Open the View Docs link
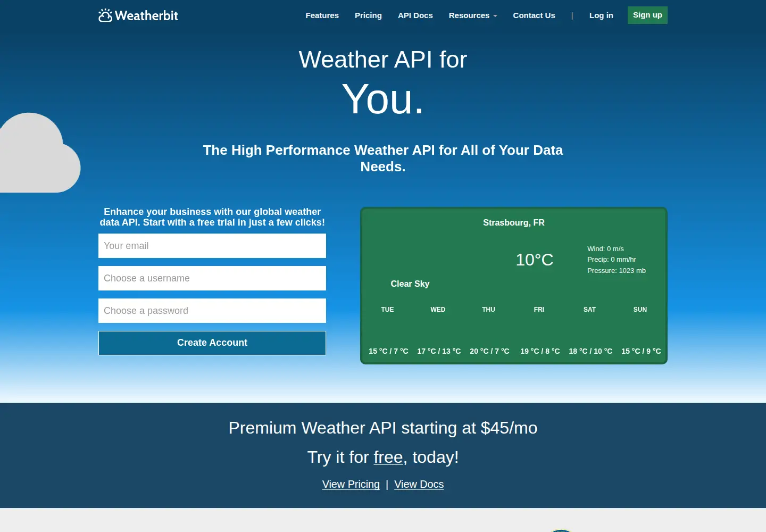766x532 pixels. (419, 484)
